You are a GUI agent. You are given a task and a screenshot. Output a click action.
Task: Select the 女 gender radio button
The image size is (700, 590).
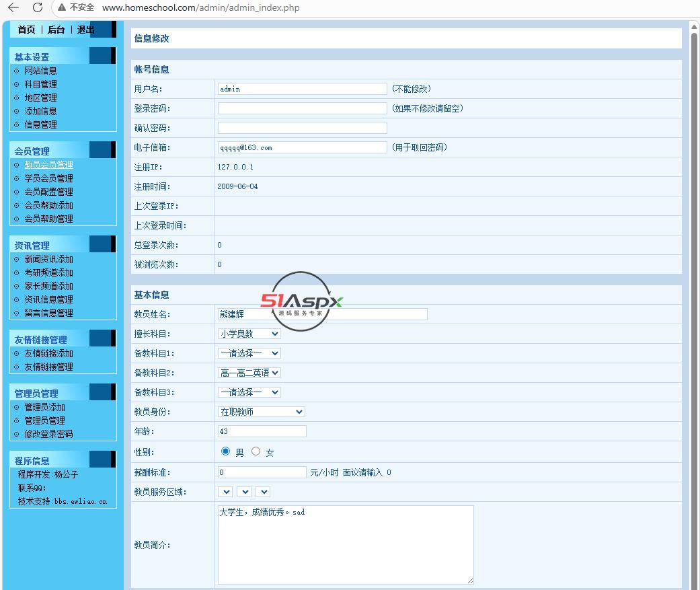click(x=256, y=451)
